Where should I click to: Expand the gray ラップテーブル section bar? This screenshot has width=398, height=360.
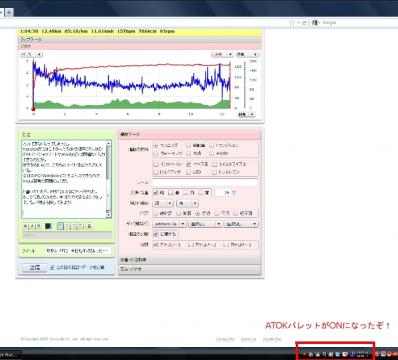click(x=140, y=39)
